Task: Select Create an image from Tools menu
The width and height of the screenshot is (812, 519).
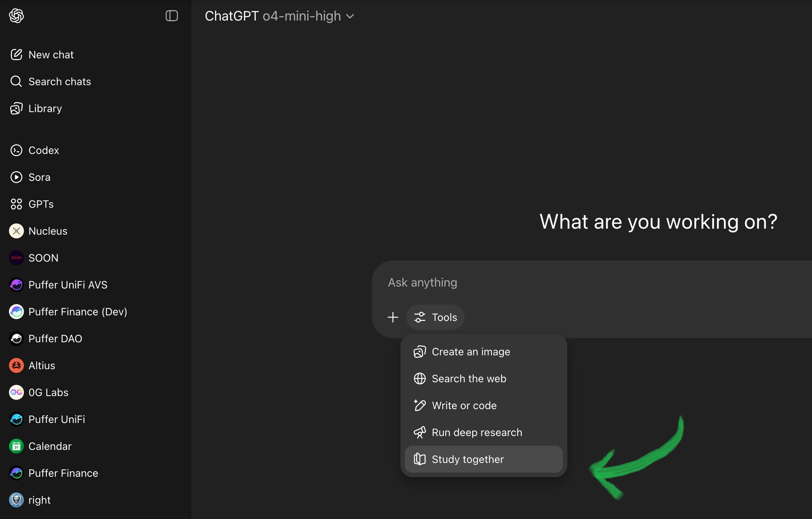Action: pos(484,352)
